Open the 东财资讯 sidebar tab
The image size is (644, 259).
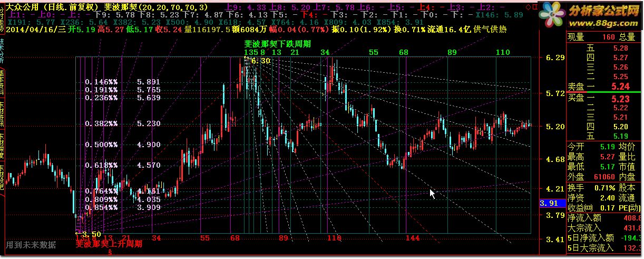(2, 113)
